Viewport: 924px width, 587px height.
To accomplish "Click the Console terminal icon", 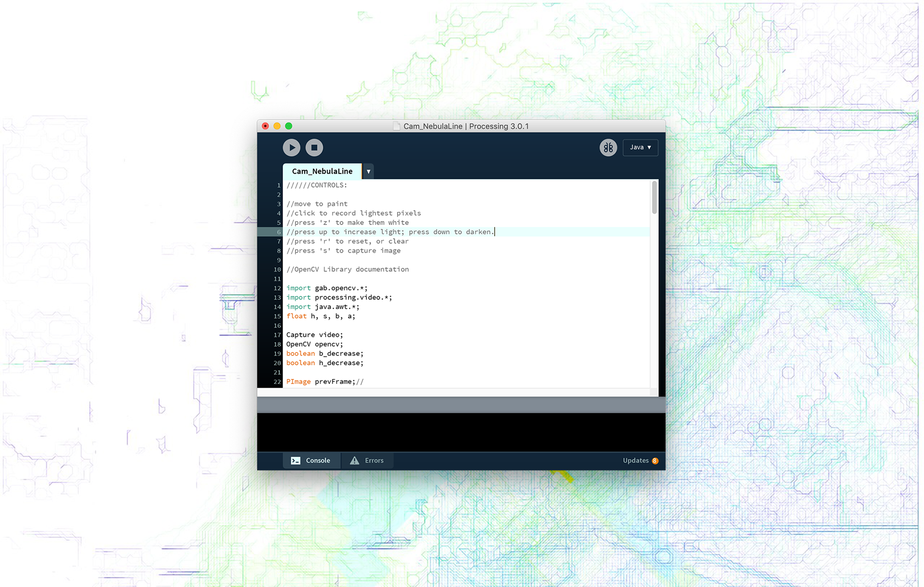I will (295, 460).
